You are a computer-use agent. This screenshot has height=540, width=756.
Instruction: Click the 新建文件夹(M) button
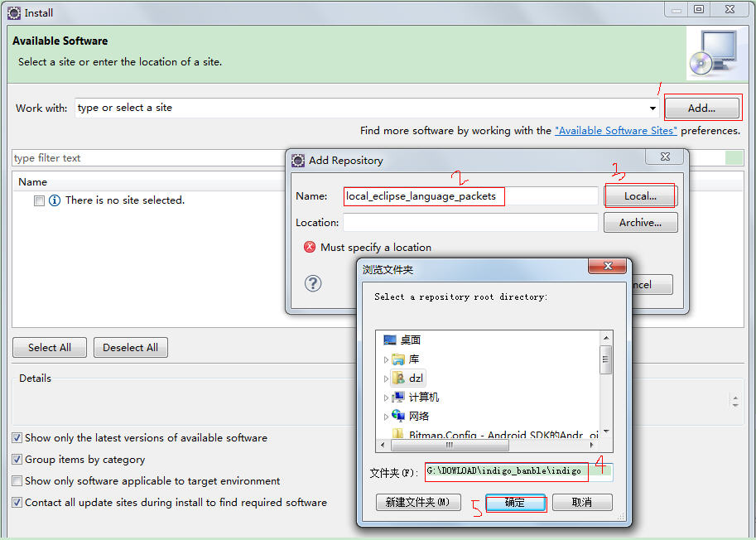(x=418, y=503)
